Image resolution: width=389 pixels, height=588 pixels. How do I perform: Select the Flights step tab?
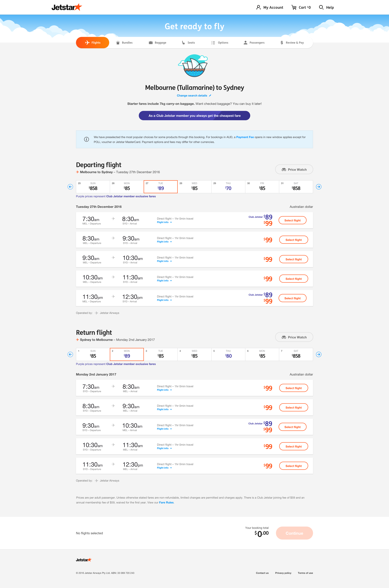(92, 43)
